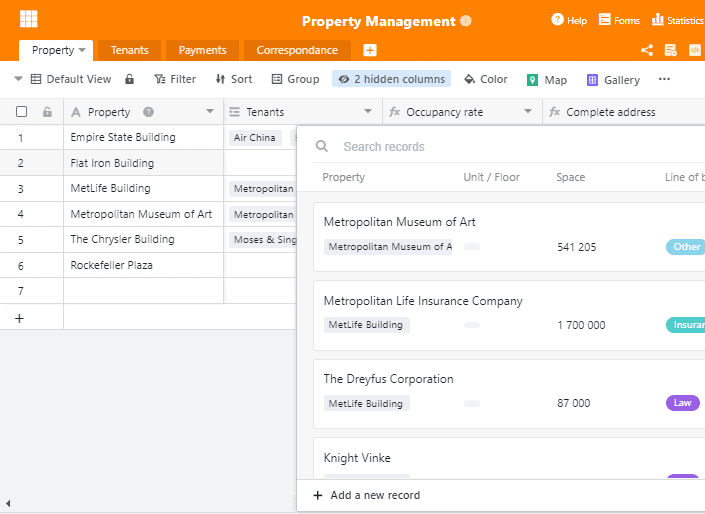Click the MetLife Building cell in row 3

point(143,188)
